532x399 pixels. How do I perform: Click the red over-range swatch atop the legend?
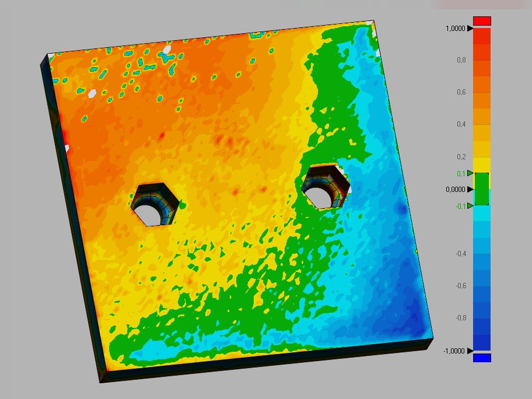[x=482, y=21]
